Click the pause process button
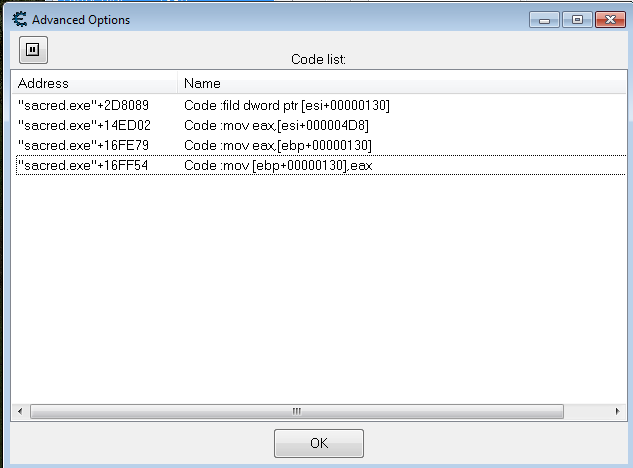This screenshot has height=468, width=633. [33, 50]
